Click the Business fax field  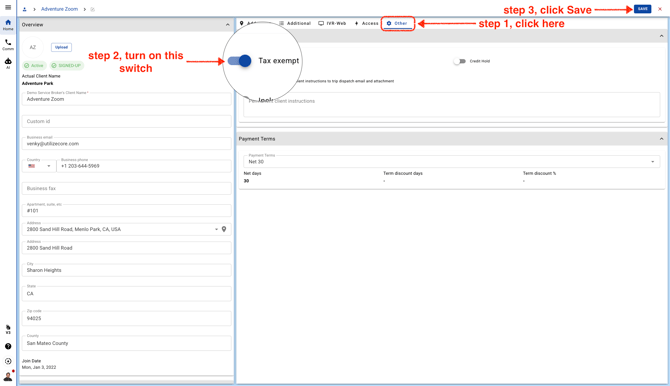tap(126, 188)
